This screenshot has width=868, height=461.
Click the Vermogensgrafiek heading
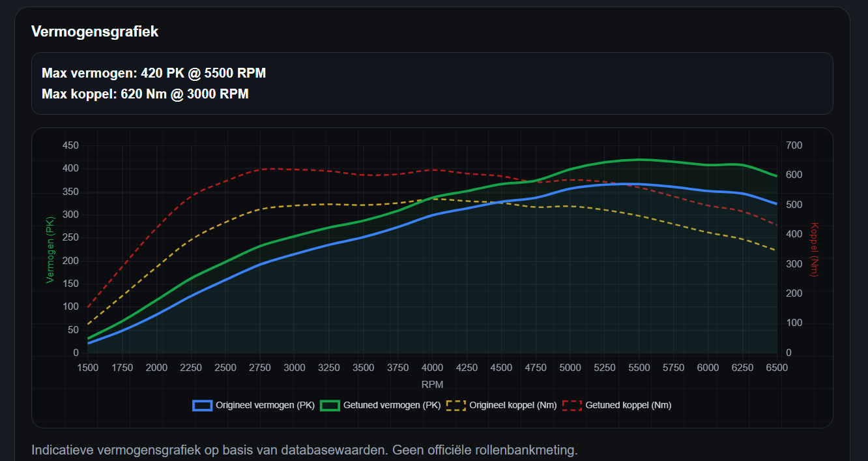coord(94,31)
